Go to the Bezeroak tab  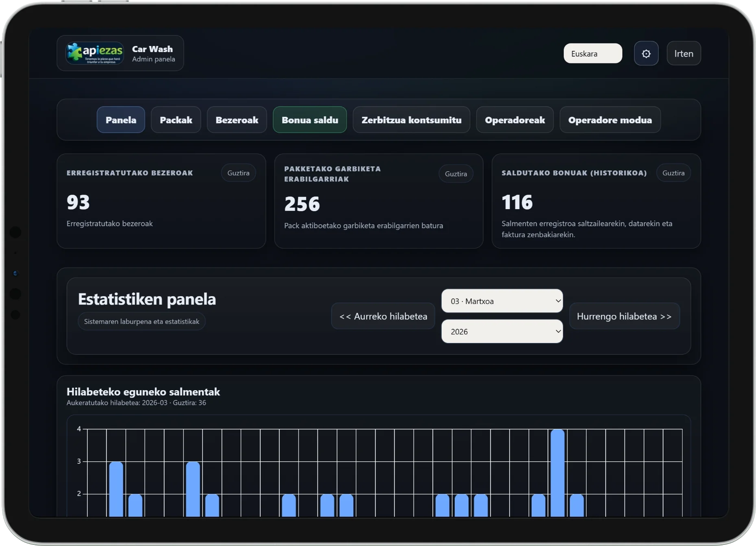pyautogui.click(x=237, y=120)
